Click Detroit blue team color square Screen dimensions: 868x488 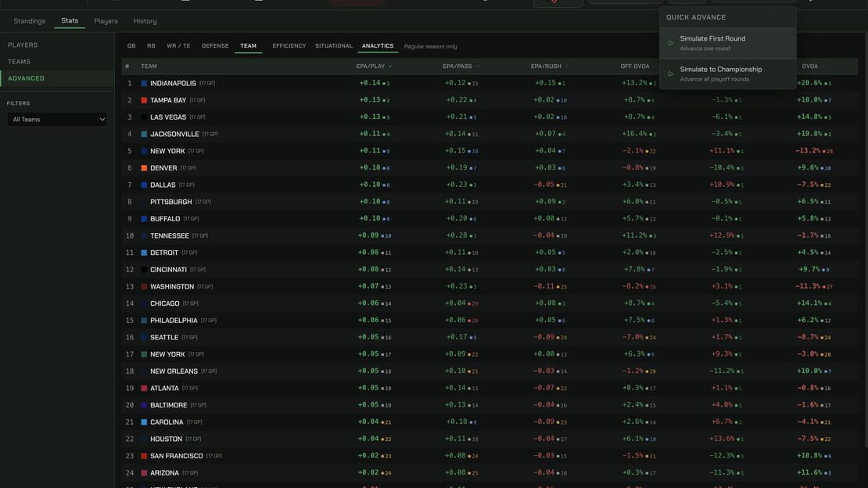144,253
